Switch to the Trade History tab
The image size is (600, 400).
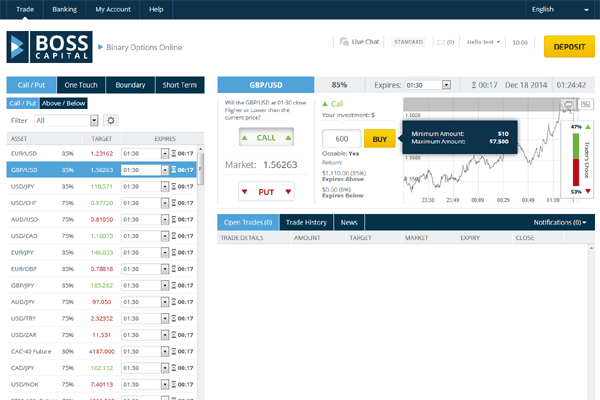[x=304, y=222]
